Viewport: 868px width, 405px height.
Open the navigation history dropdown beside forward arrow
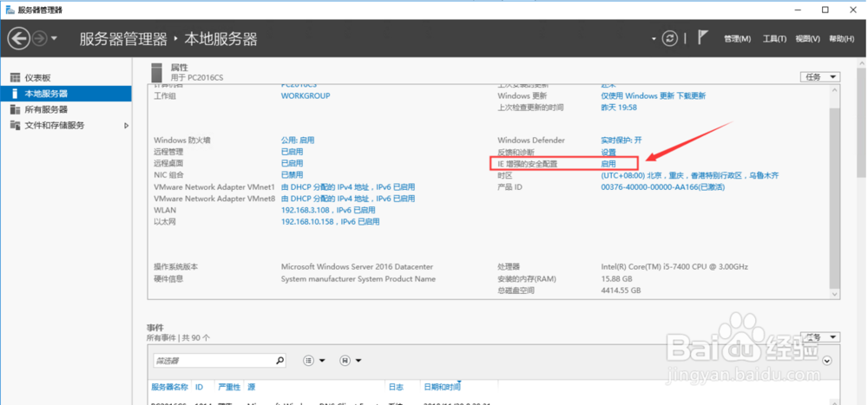(x=54, y=38)
